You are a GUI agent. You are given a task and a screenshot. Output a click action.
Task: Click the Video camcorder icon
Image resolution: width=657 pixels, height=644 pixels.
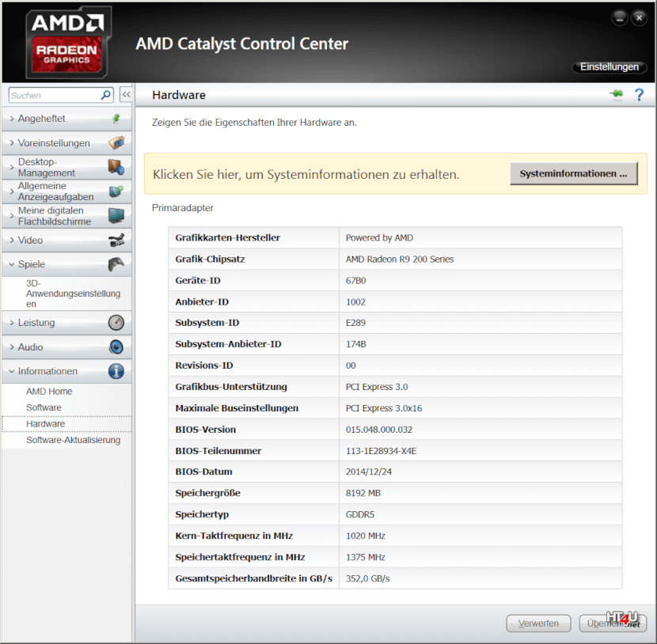click(x=116, y=241)
